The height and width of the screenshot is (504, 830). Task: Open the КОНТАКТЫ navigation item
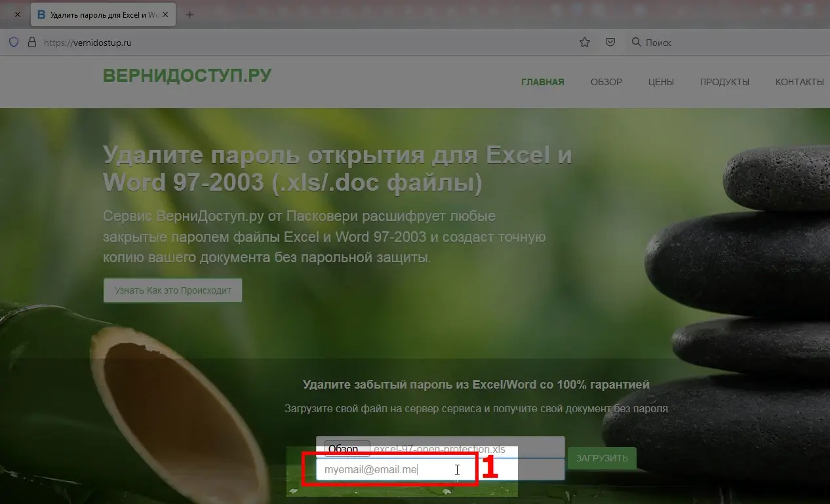(x=800, y=82)
